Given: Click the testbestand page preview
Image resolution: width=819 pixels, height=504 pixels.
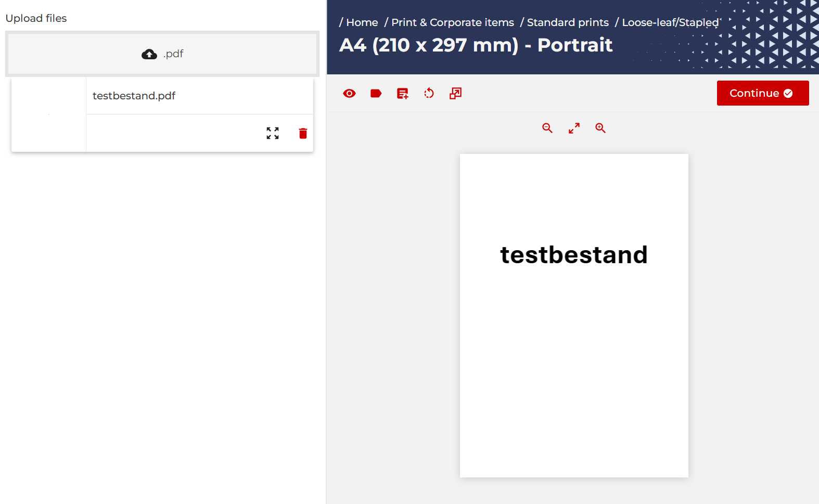Looking at the screenshot, I should pos(574,316).
